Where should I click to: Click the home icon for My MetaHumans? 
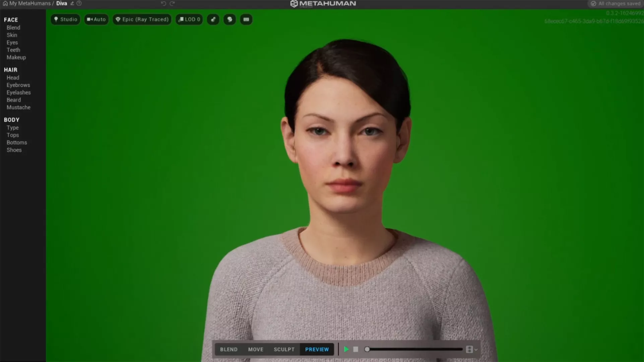coord(5,3)
